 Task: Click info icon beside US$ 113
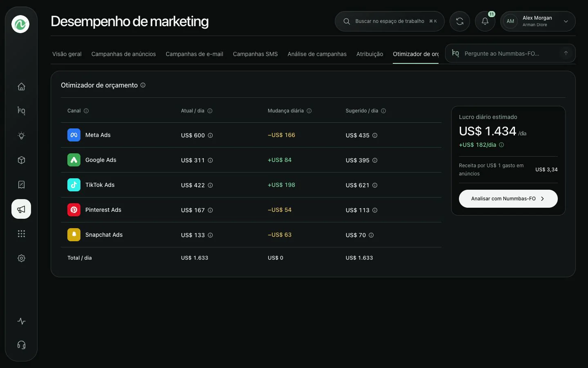tap(375, 210)
